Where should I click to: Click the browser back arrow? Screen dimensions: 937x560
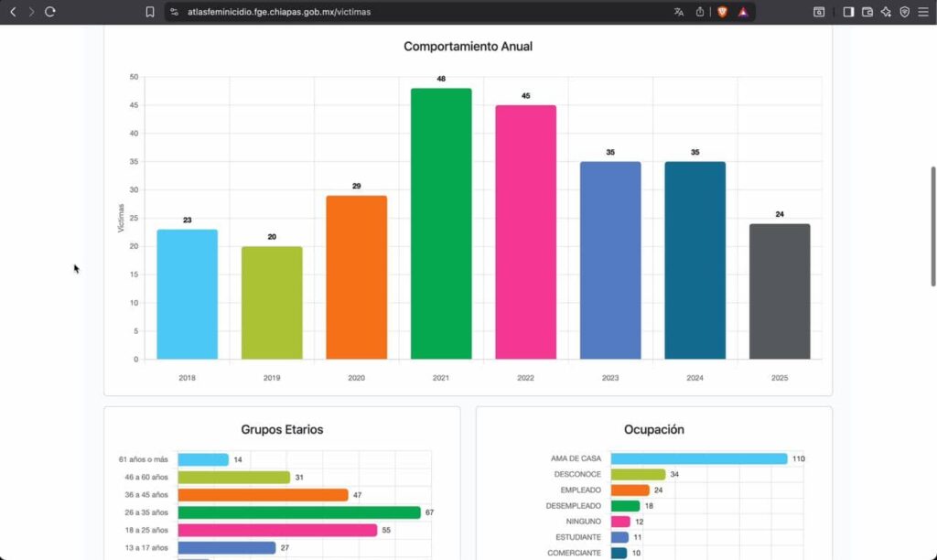click(x=13, y=12)
